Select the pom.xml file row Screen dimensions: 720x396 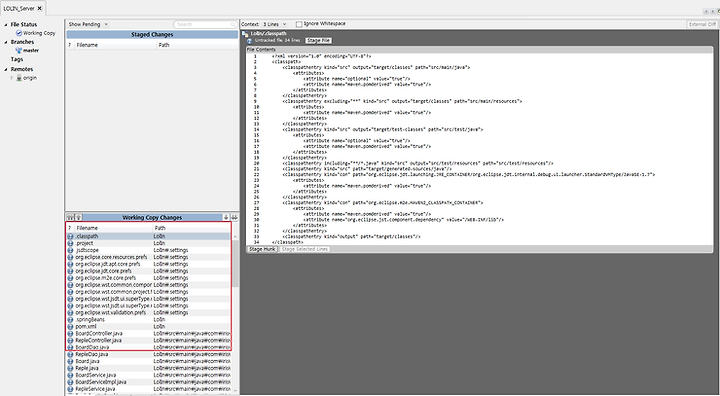[149, 327]
